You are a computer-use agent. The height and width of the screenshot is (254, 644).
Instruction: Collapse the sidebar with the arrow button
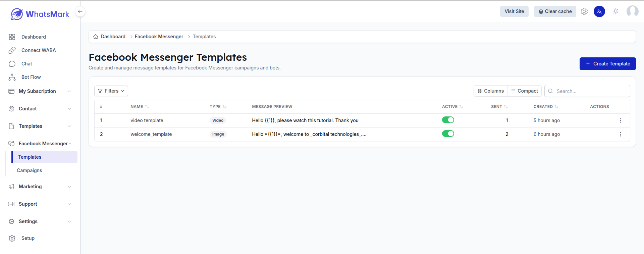[80, 11]
